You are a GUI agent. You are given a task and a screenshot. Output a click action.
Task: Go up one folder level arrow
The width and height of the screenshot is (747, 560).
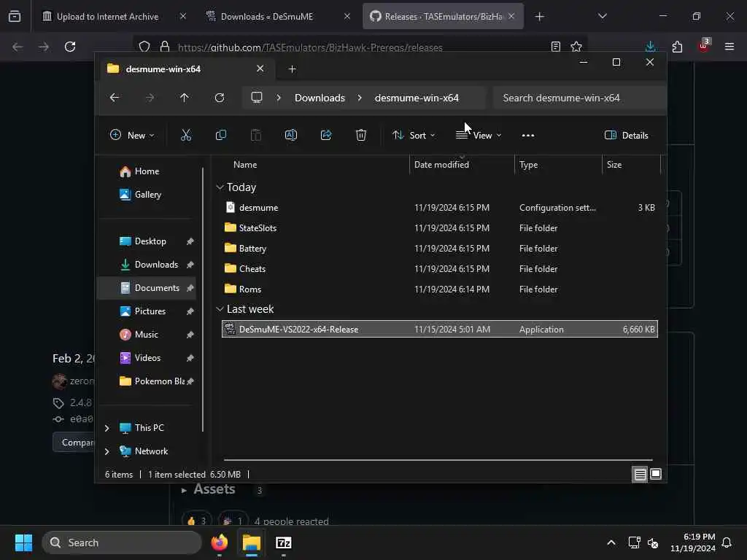pyautogui.click(x=185, y=98)
